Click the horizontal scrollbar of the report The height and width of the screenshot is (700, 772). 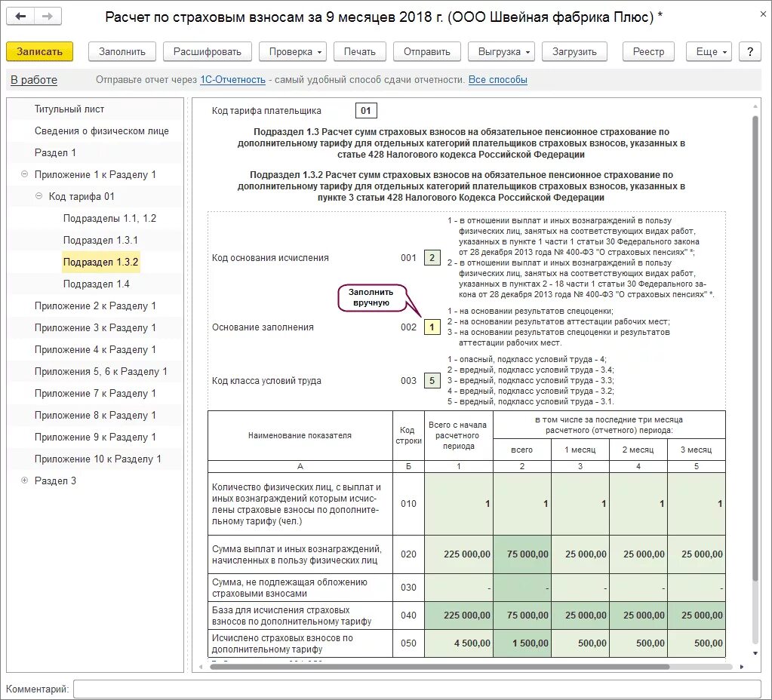point(440,667)
